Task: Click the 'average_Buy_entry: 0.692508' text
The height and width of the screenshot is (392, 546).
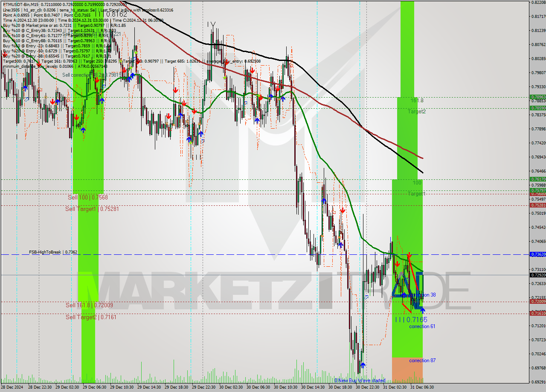Action: pyautogui.click(x=234, y=61)
